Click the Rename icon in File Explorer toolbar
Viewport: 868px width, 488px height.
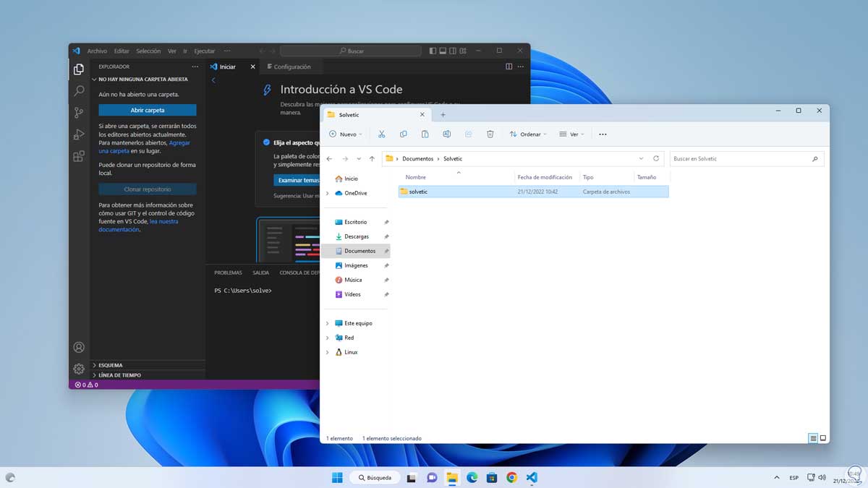click(446, 134)
